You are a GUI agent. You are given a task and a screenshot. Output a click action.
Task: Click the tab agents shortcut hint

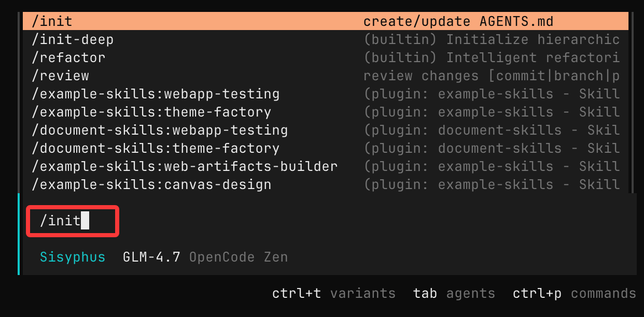coord(454,294)
